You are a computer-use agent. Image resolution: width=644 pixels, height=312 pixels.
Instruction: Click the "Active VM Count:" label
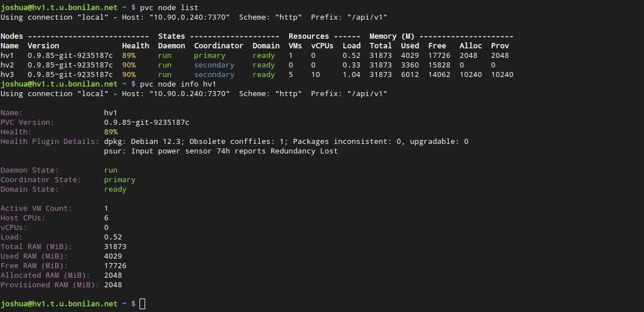click(37, 208)
